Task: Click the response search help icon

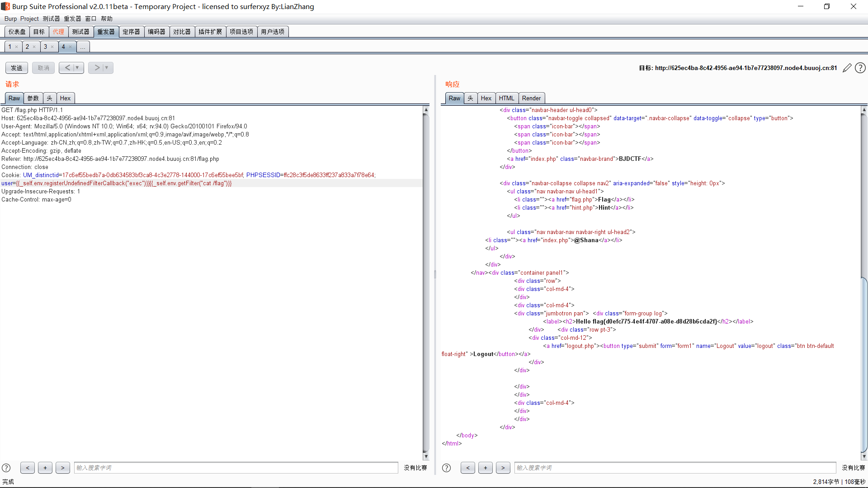Action: 446,468
